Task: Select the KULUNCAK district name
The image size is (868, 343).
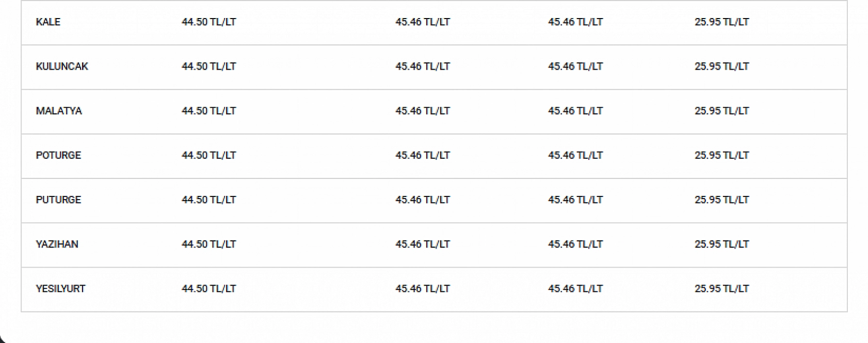Action: click(x=62, y=67)
